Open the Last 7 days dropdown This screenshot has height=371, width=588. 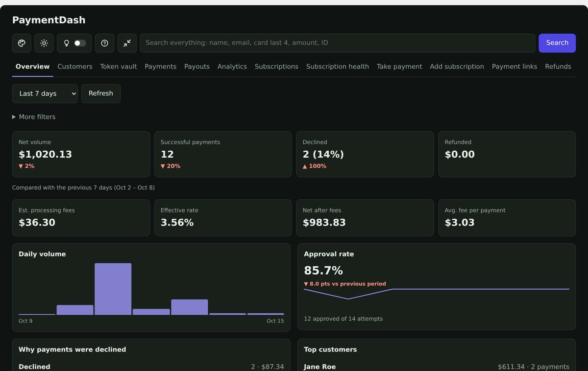click(x=45, y=93)
